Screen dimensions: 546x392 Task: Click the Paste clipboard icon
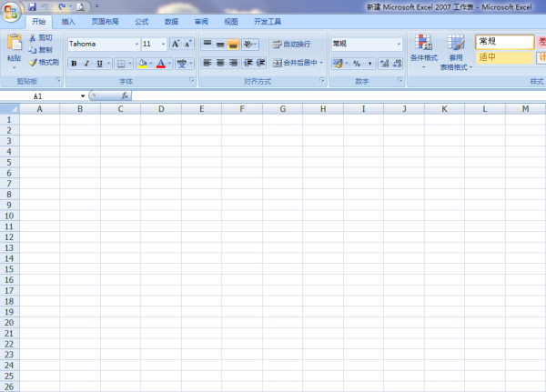[x=15, y=42]
